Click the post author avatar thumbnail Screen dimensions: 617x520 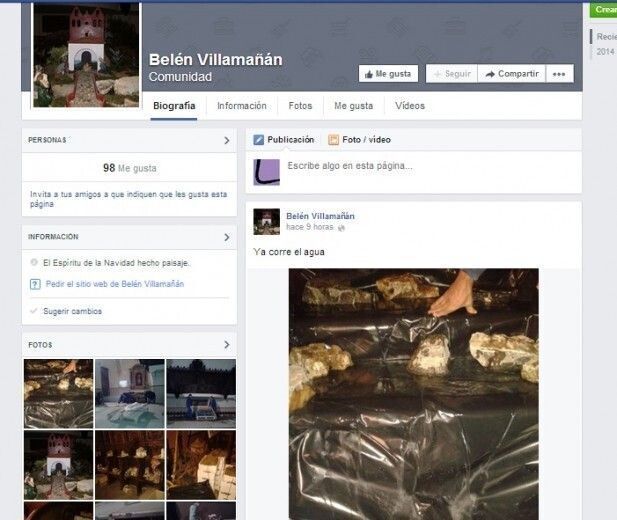(266, 222)
